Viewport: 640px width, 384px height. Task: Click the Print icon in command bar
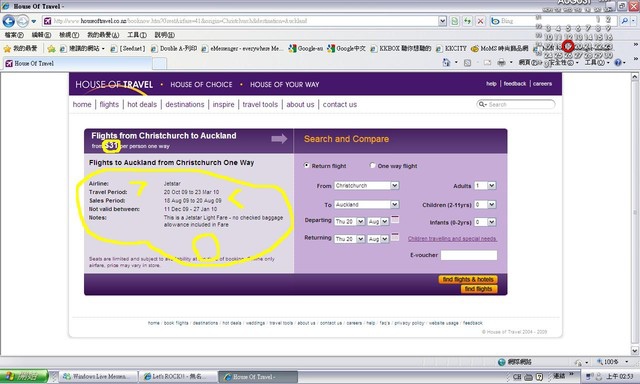point(501,62)
